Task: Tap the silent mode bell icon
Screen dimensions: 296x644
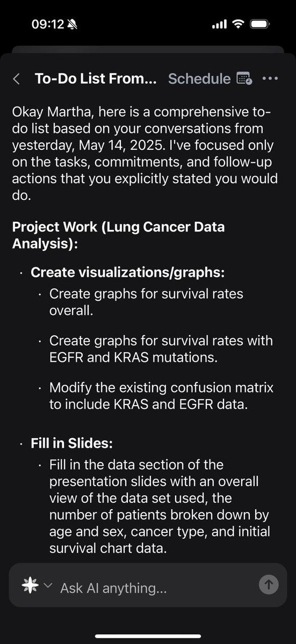Action: (73, 25)
